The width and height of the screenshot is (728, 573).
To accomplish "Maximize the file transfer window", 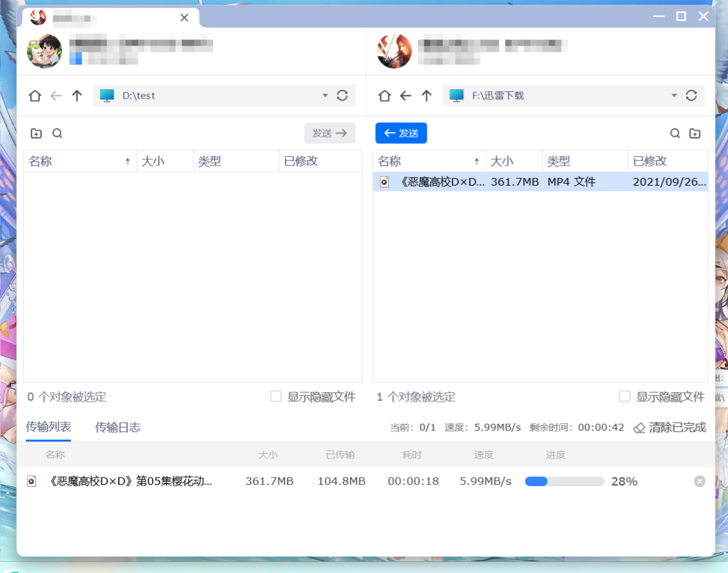I will tap(681, 16).
